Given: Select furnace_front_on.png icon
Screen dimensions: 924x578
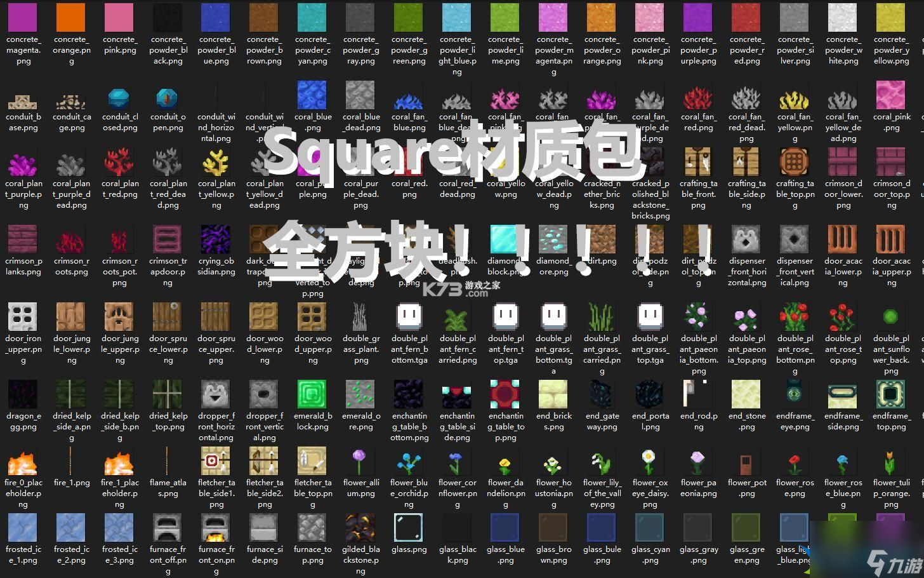Looking at the screenshot, I should coord(216,528).
